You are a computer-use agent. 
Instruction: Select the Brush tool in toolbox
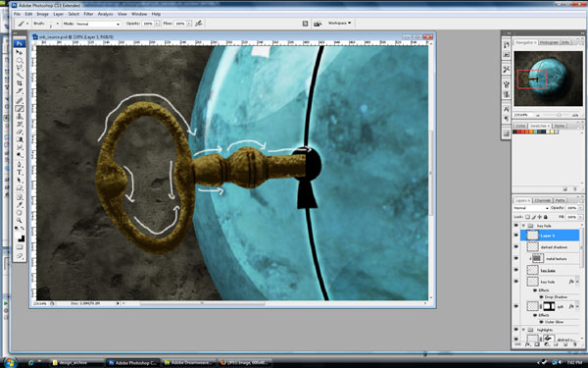tap(20, 109)
